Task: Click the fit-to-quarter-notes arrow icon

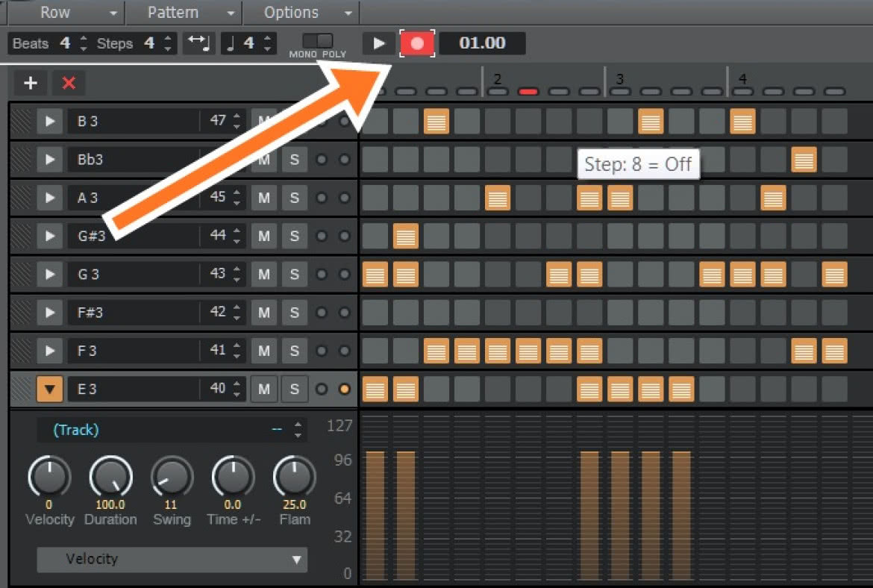Action: tap(198, 43)
